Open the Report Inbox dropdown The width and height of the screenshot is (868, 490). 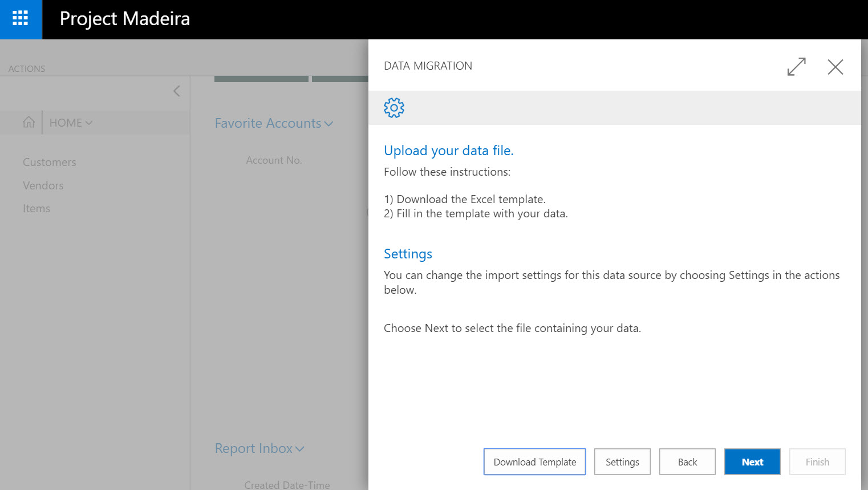(259, 448)
